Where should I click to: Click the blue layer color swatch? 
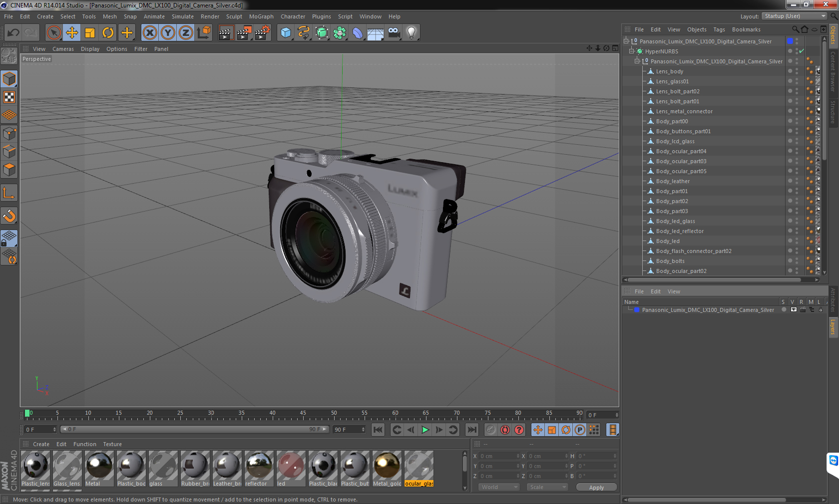coord(637,310)
